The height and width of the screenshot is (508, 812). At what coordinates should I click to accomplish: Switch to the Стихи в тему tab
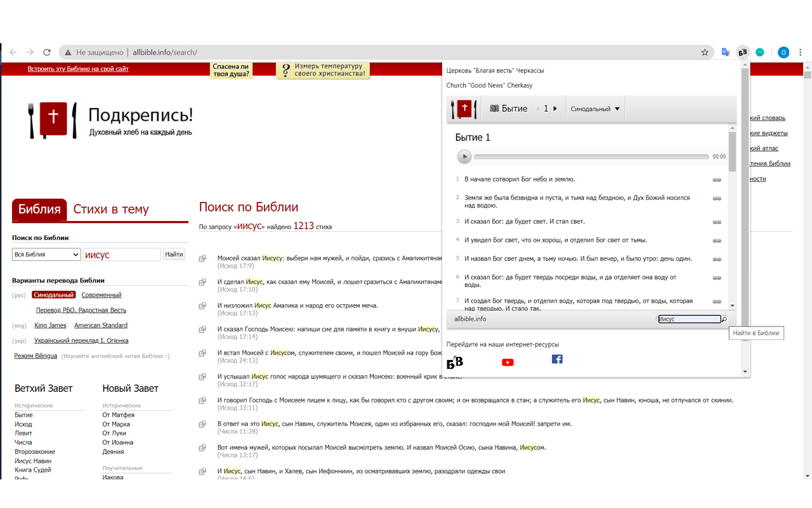(111, 210)
